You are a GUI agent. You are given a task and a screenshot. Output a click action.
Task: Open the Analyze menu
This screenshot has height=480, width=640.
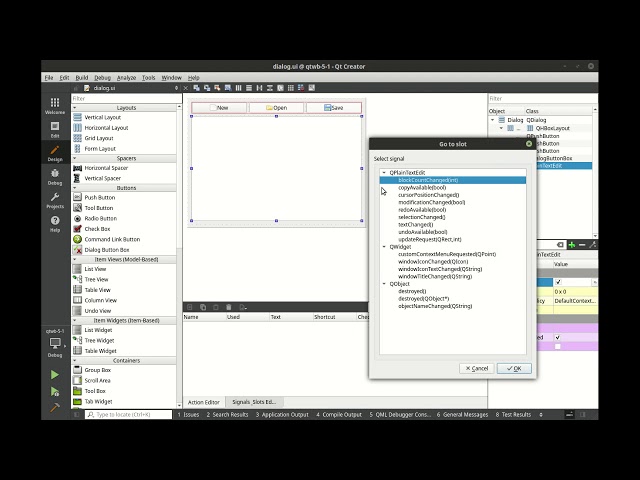[127, 78]
